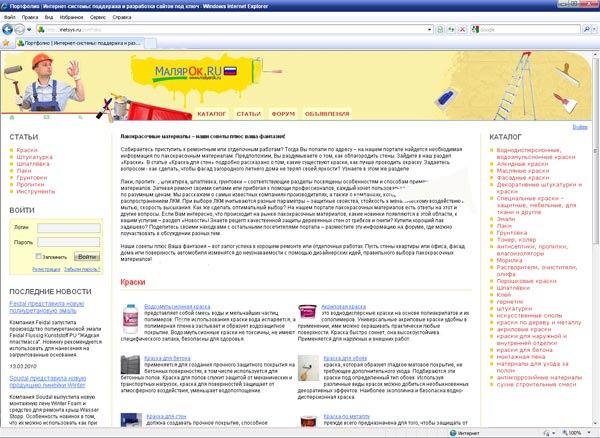Open the Штукатурка articles link
The image size is (600, 438).
click(x=35, y=157)
